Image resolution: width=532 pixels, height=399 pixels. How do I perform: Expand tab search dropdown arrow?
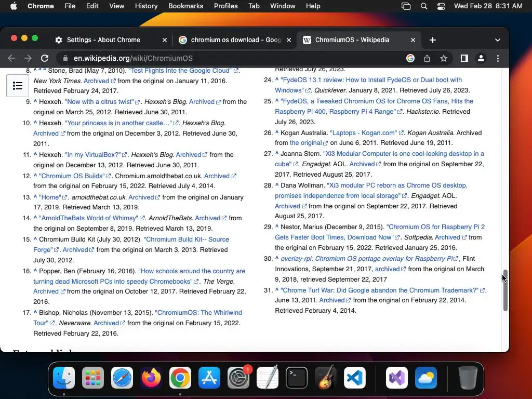click(497, 40)
